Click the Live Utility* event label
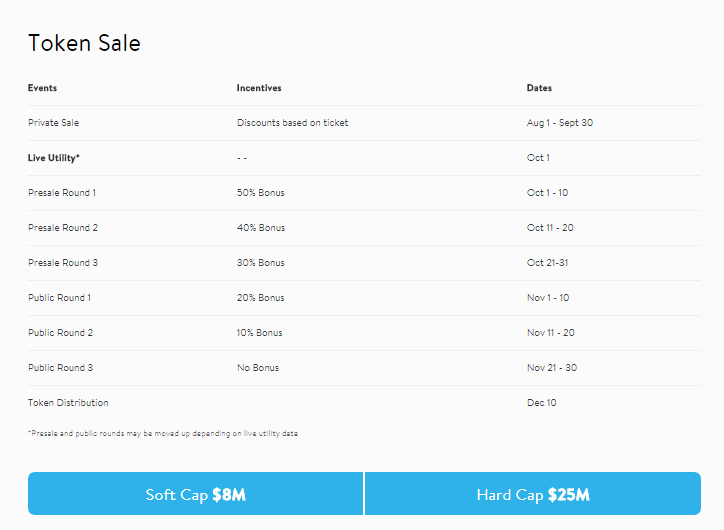Viewport: 724px width, 530px height. click(54, 158)
